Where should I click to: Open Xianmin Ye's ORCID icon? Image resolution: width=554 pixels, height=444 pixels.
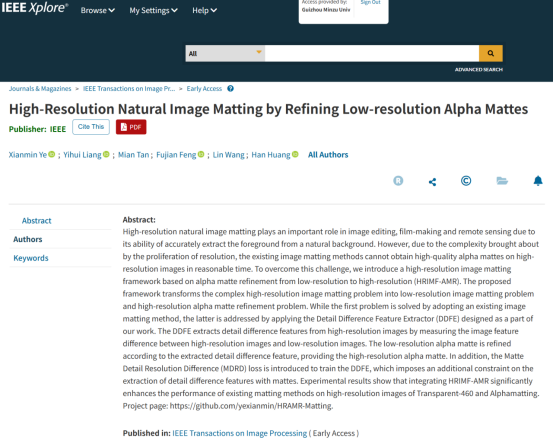click(x=52, y=154)
